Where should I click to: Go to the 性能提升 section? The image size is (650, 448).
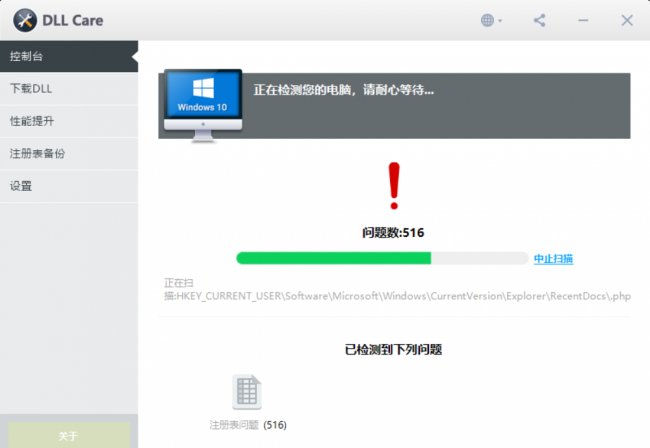[x=69, y=121]
